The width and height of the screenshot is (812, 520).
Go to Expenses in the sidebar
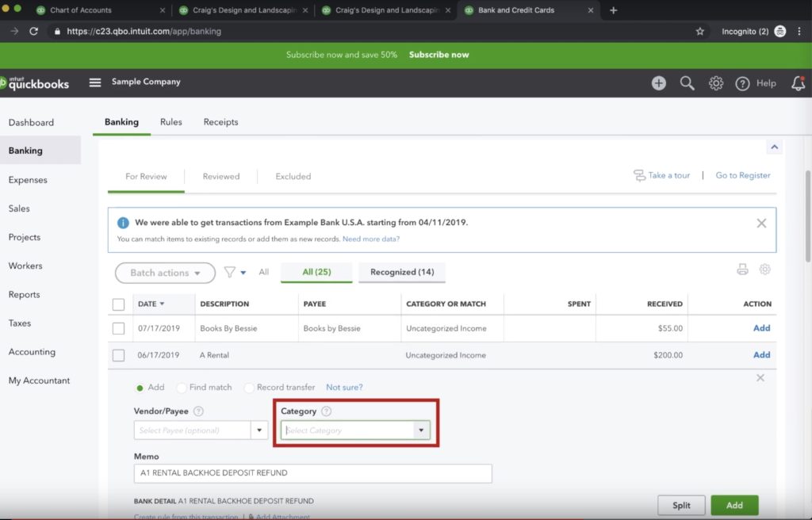[x=28, y=180]
